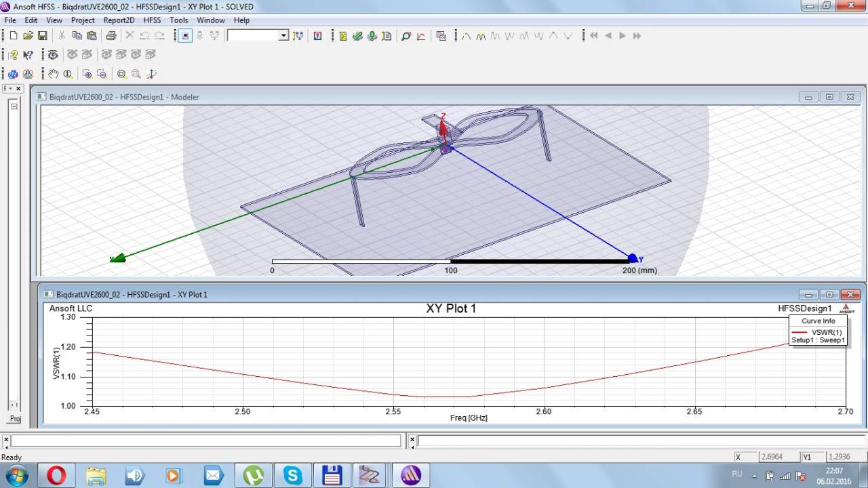Click the Show/Hide eye icon

click(x=53, y=55)
